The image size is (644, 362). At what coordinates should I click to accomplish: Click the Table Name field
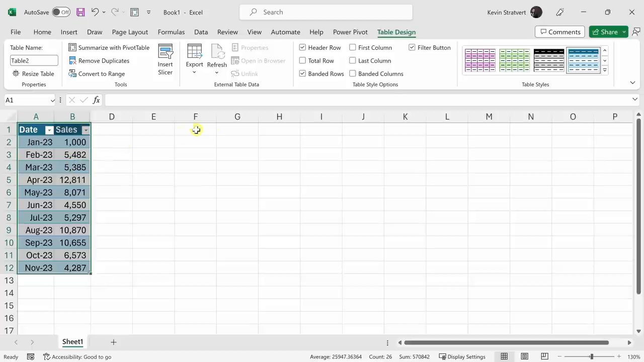(34, 60)
